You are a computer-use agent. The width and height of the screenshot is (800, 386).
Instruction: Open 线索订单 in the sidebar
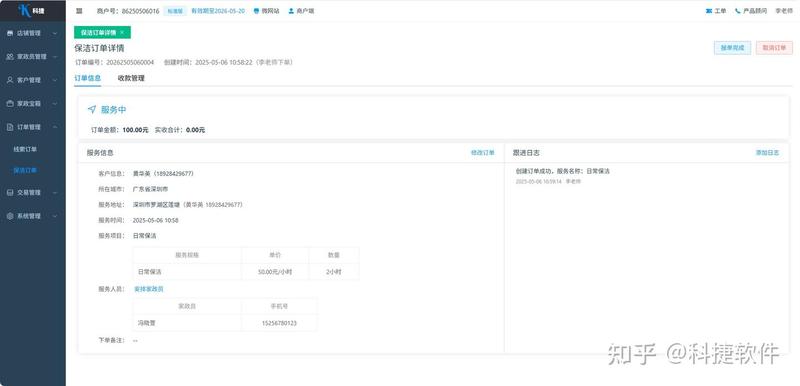click(x=25, y=149)
